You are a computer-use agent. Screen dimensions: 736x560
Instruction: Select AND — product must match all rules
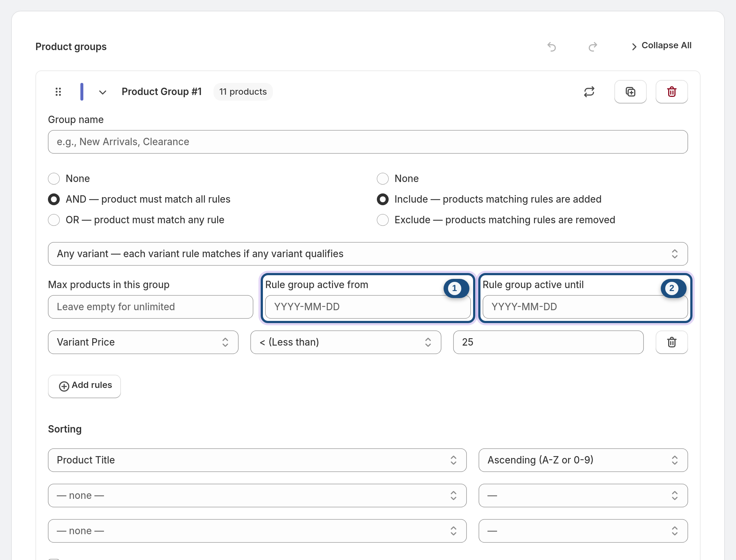54,199
